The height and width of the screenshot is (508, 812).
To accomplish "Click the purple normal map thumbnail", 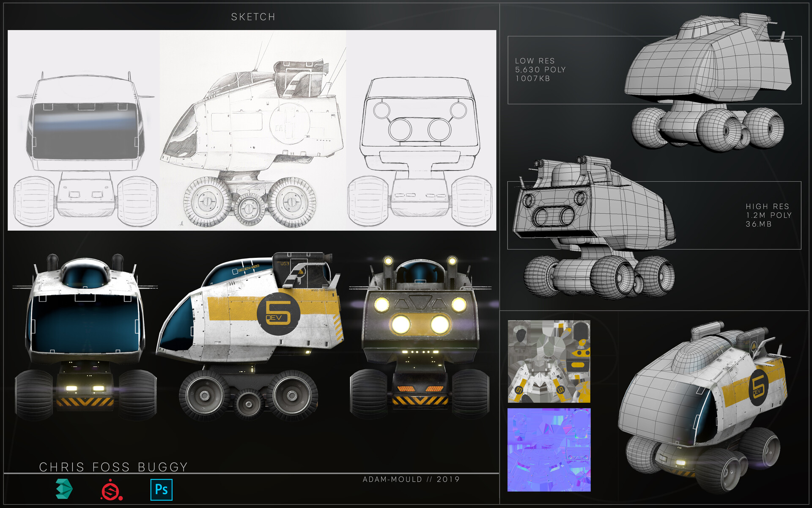I will click(x=549, y=450).
